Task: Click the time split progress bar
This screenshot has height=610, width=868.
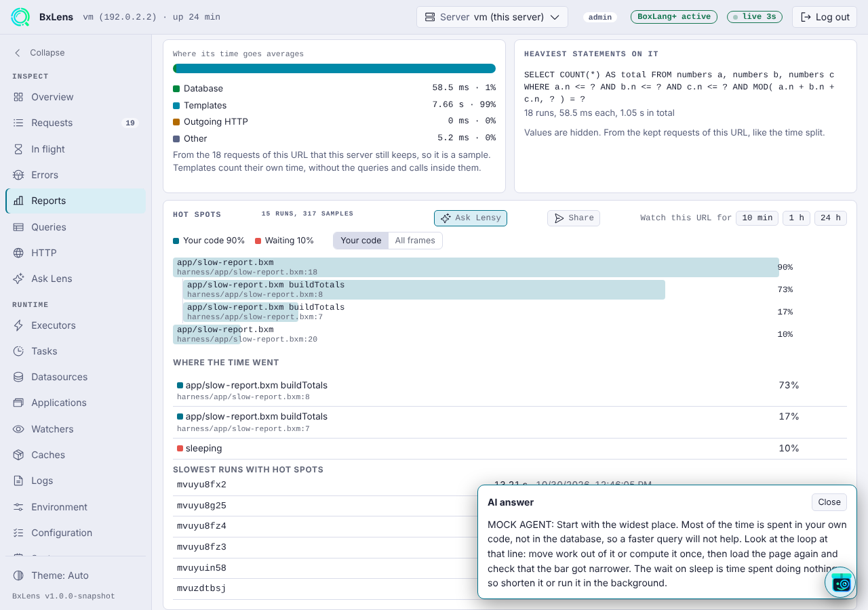Action: (334, 68)
